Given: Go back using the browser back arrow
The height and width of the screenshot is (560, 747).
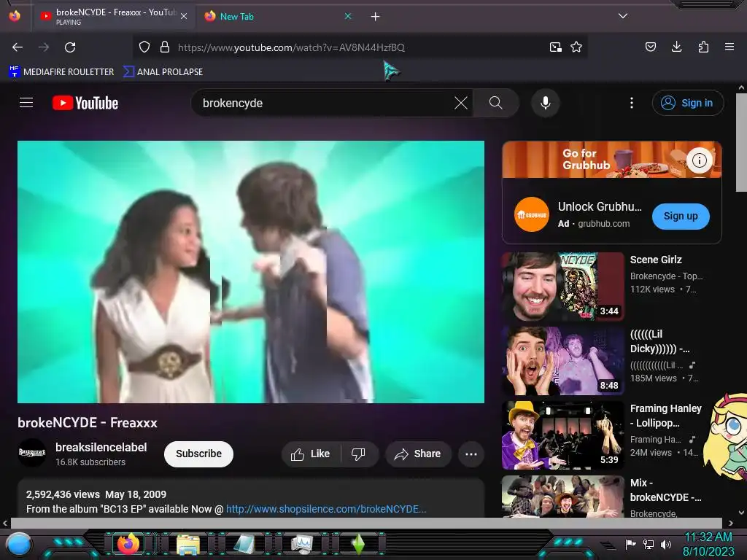Looking at the screenshot, I should (18, 47).
